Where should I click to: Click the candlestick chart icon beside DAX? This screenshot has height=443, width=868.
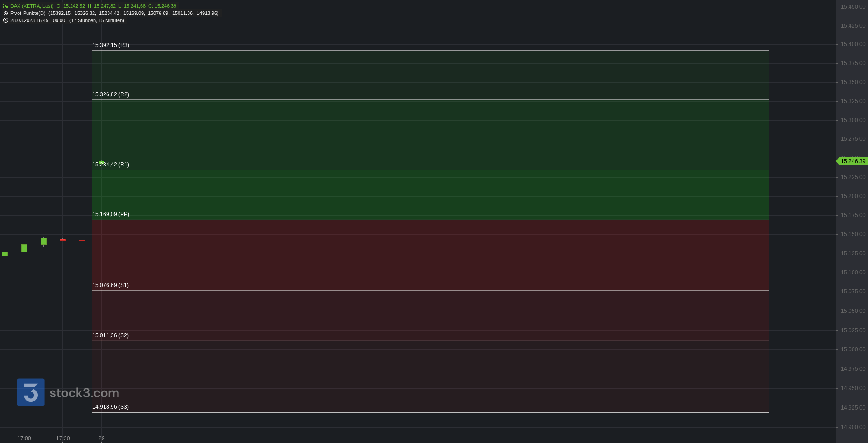point(5,6)
